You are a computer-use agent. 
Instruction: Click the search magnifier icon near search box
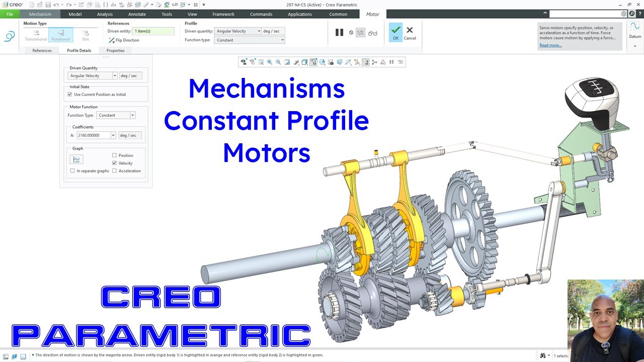632,14
